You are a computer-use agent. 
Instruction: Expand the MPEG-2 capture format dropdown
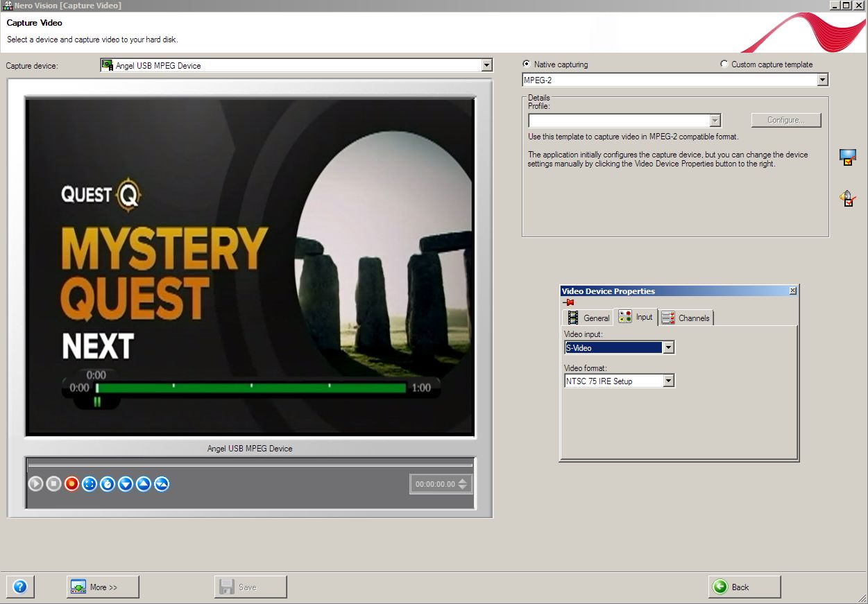(x=822, y=80)
